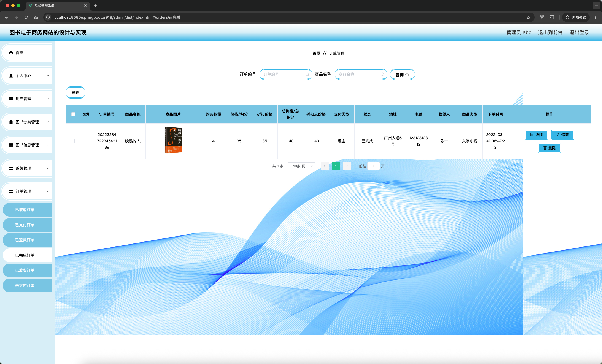Viewport: 602px width, 364px height.
Task: Open 已取消订单 submenu item
Action: 28,210
